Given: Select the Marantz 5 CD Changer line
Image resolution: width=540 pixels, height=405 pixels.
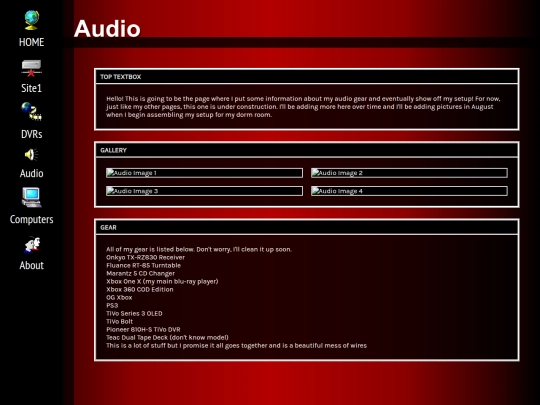Looking at the screenshot, I should pyautogui.click(x=140, y=273).
